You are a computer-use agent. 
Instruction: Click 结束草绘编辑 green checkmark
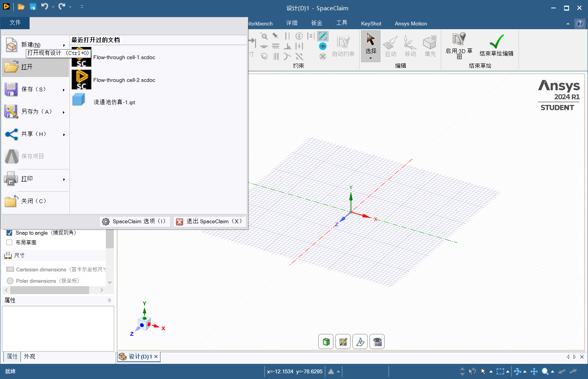496,45
